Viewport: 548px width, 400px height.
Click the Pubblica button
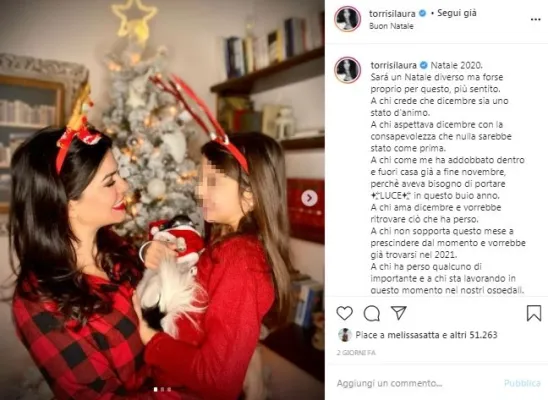tap(522, 383)
